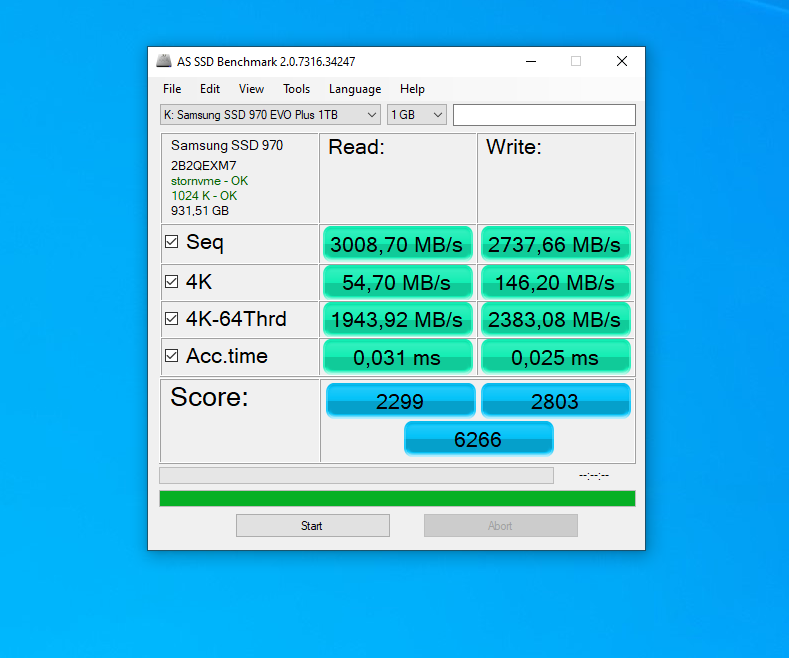Click 4K-64Thrd read value 1943,92 MB/s
The height and width of the screenshot is (658, 789).
[397, 319]
